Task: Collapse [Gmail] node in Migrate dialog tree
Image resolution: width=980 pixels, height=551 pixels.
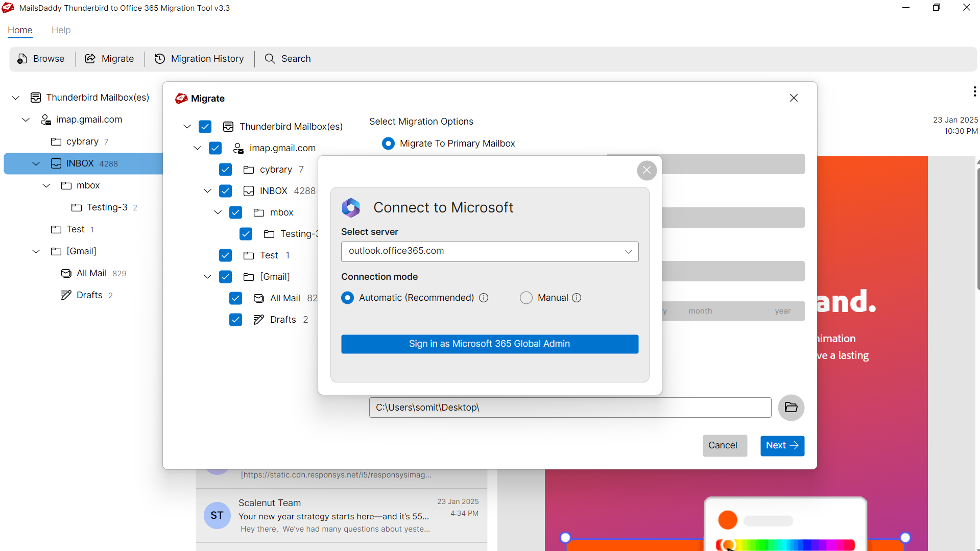Action: pos(208,277)
